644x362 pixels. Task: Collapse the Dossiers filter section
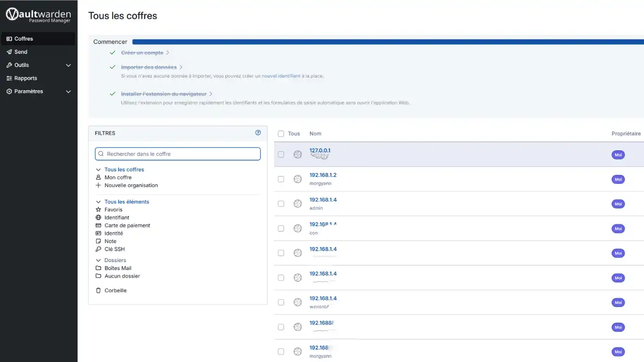coord(99,260)
